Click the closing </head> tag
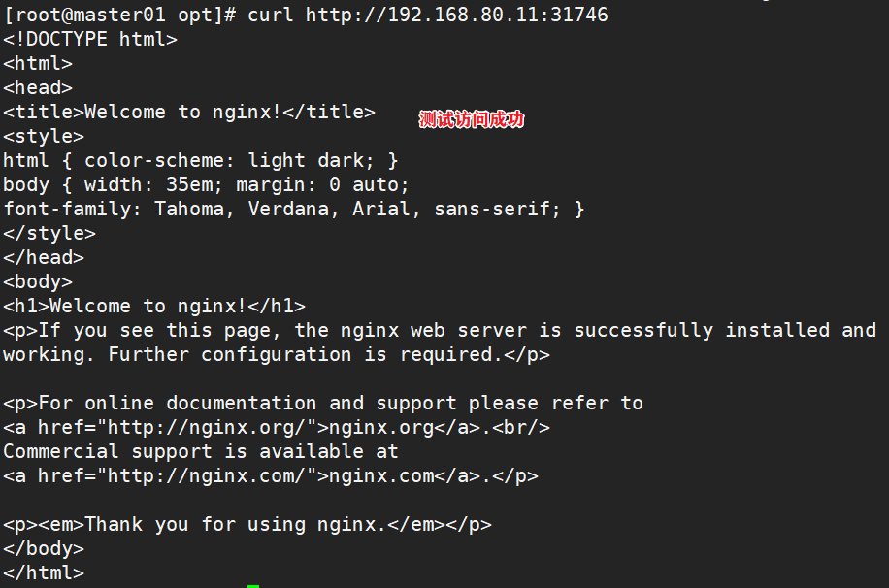The height and width of the screenshot is (588, 889). [x=44, y=257]
